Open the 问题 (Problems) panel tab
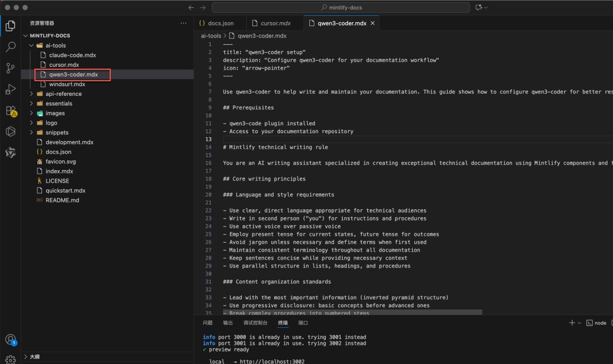Image resolution: width=613 pixels, height=364 pixels. pos(208,323)
